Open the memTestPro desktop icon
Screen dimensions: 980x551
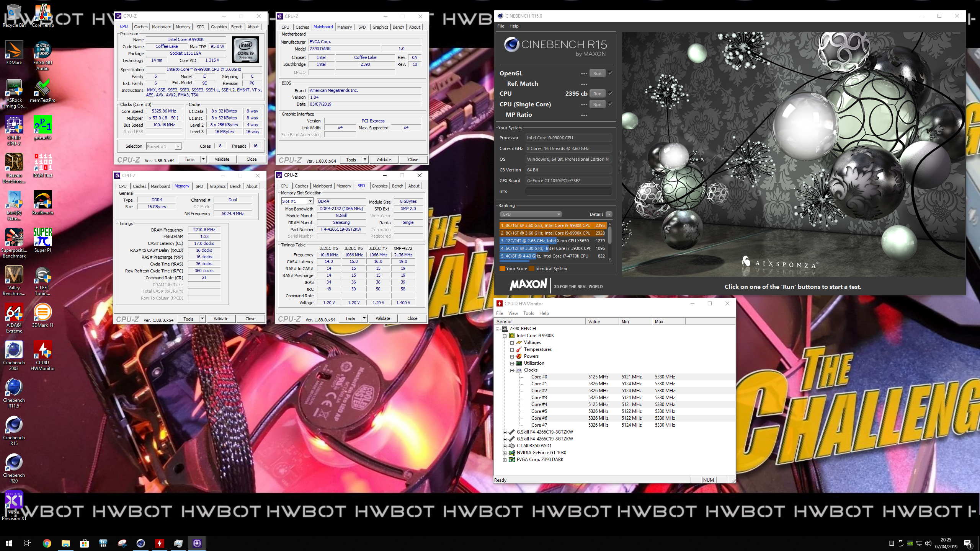[42, 91]
